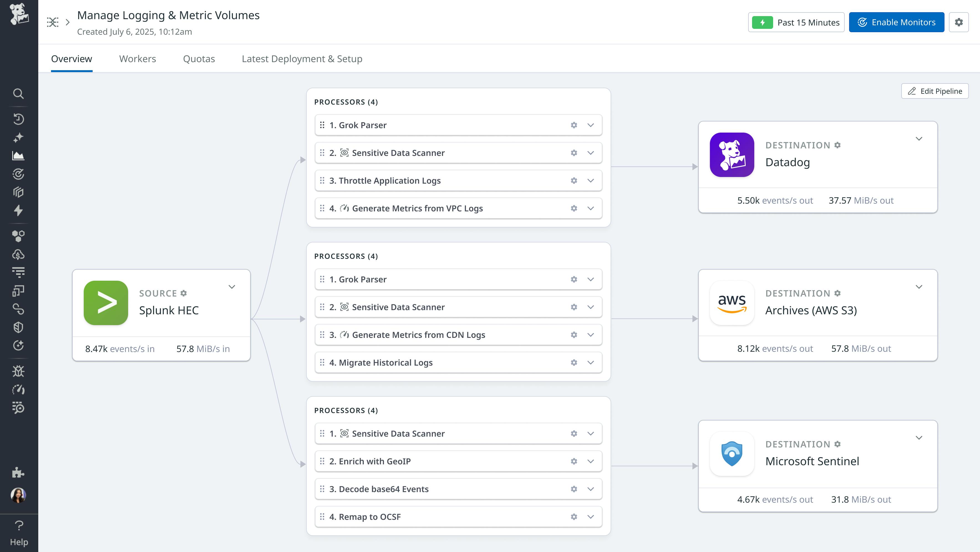Open settings gear on Grok Parser processor
Viewport: 980px width, 552px height.
click(x=573, y=125)
